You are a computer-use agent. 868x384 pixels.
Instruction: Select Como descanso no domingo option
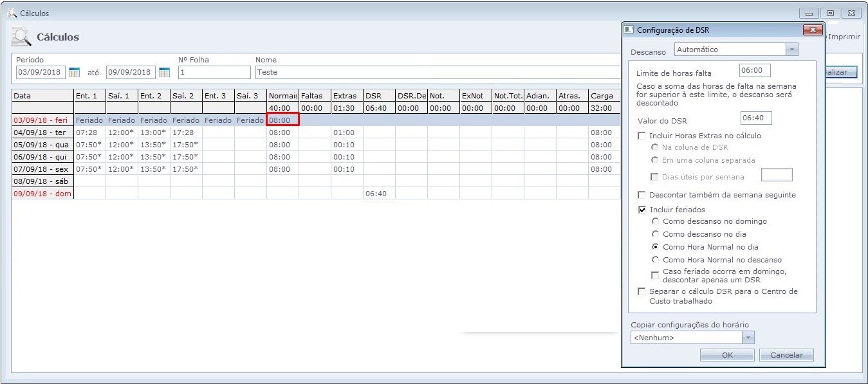pyautogui.click(x=655, y=221)
